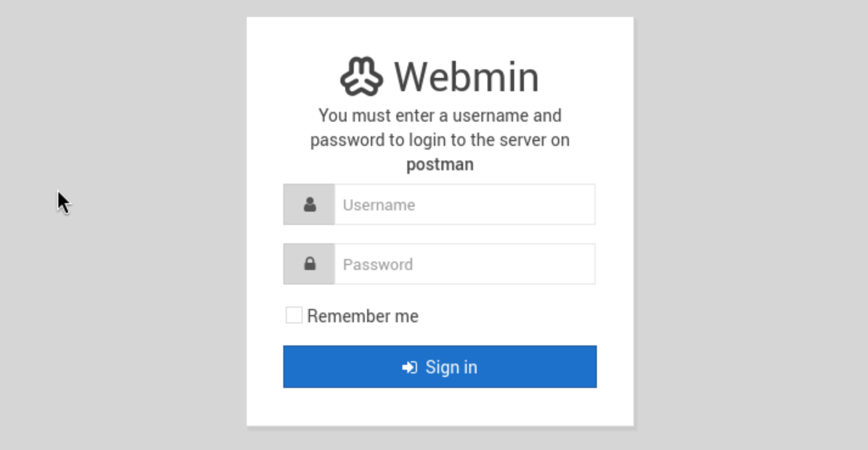Click the Webmin title text
868x450 pixels.
pyautogui.click(x=466, y=77)
